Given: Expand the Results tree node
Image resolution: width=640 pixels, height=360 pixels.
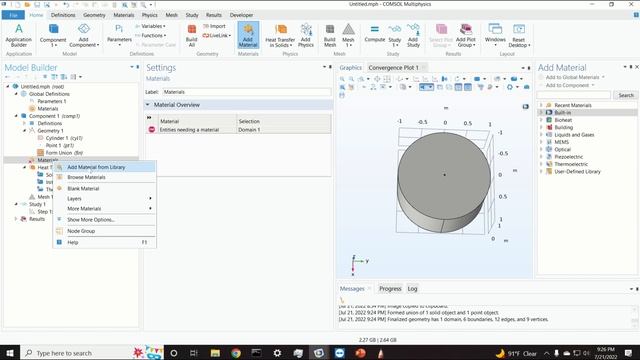Looking at the screenshot, I should (x=16, y=219).
